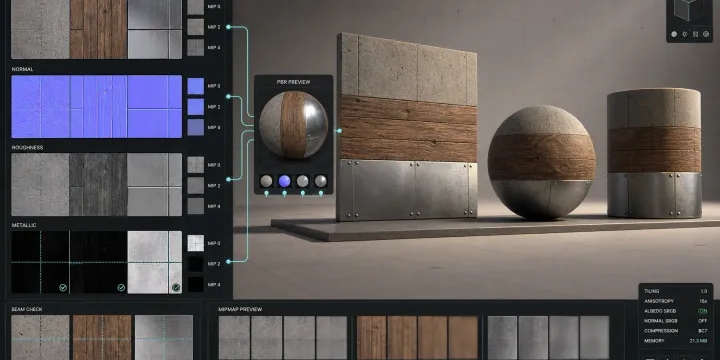This screenshot has height=360, width=720.
Task: Open the metal thumbnail in Seam Check
Action: coord(164,338)
